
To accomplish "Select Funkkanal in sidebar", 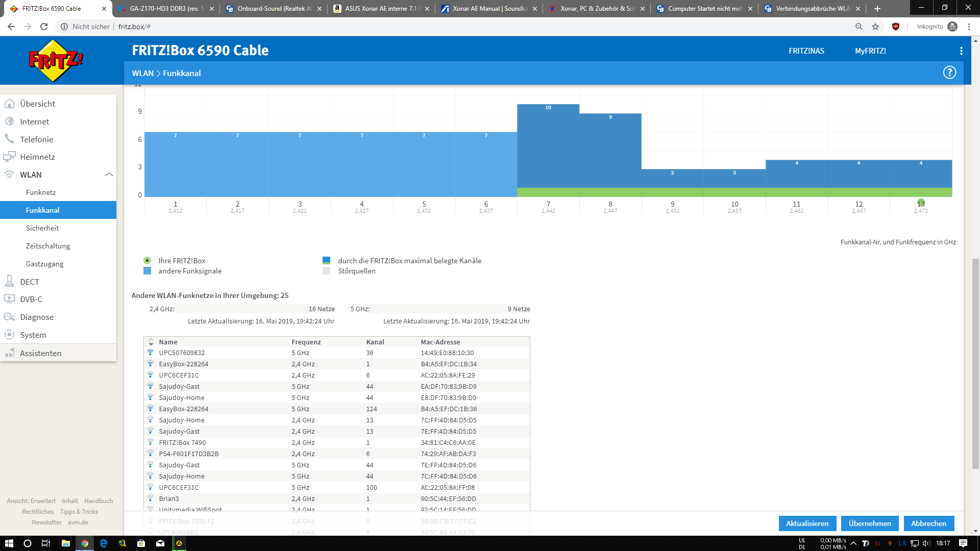I will (x=58, y=210).
